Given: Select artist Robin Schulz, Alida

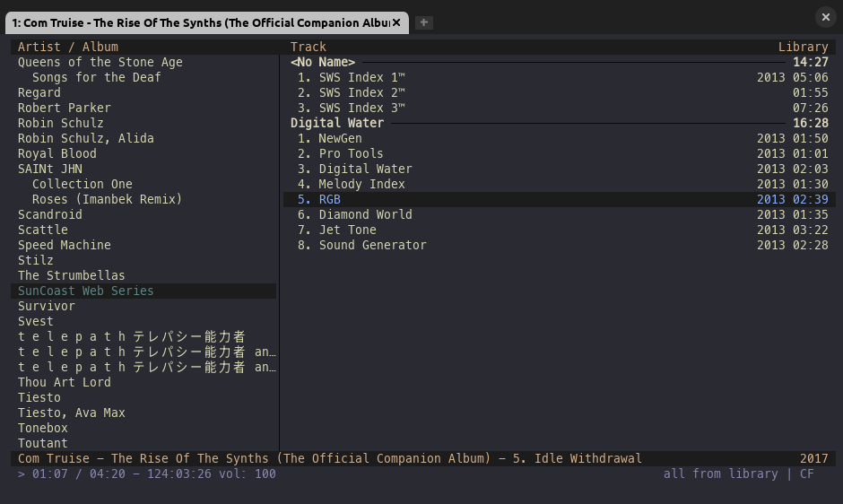Looking at the screenshot, I should tap(85, 138).
